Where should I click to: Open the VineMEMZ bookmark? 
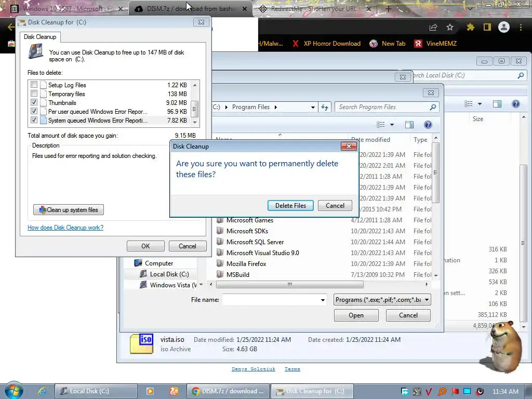click(x=435, y=44)
